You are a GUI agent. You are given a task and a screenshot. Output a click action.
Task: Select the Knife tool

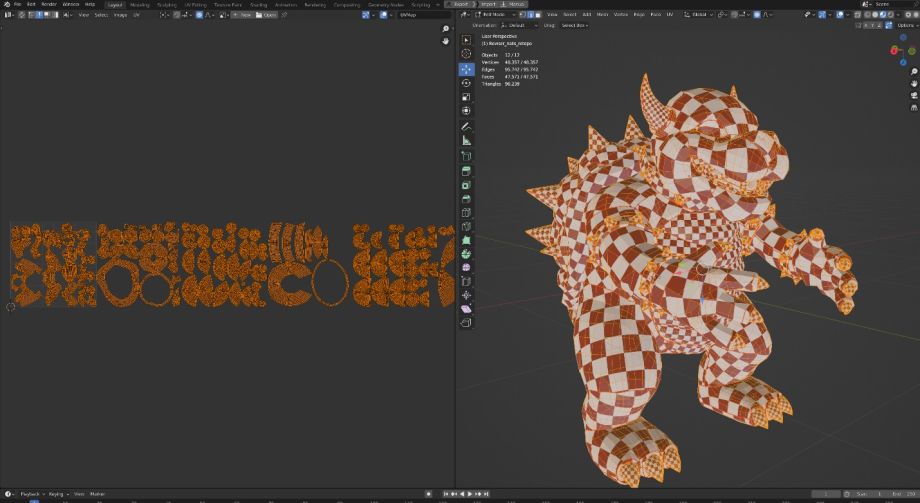[466, 227]
